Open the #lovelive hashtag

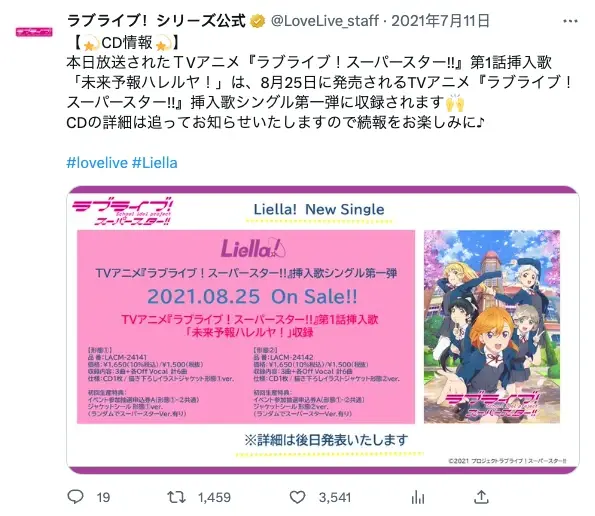click(x=97, y=163)
